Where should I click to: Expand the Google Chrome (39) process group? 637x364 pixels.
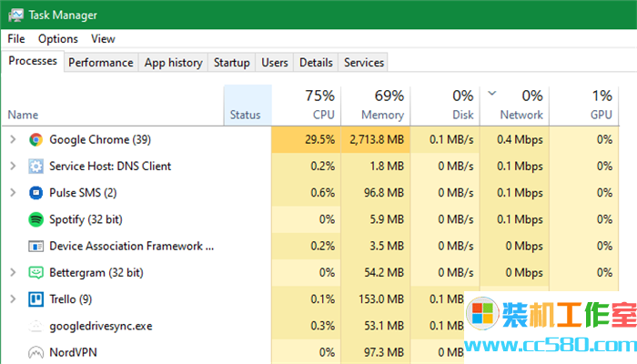point(13,140)
